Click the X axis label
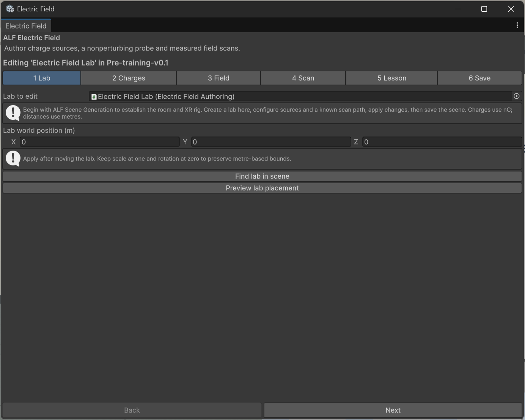This screenshot has width=525, height=420. [x=14, y=142]
